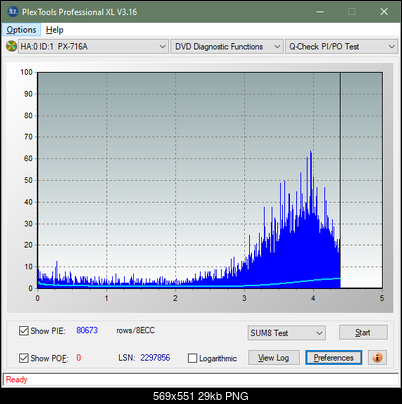Click the vertical end marker line in graph
This screenshot has height=404, width=402.
click(x=340, y=180)
